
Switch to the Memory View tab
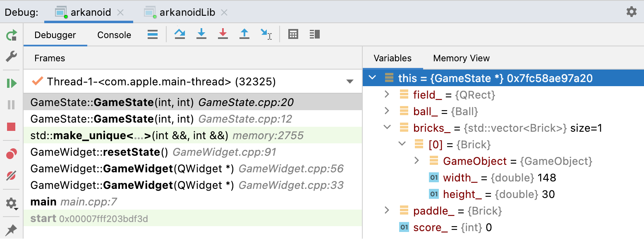461,58
